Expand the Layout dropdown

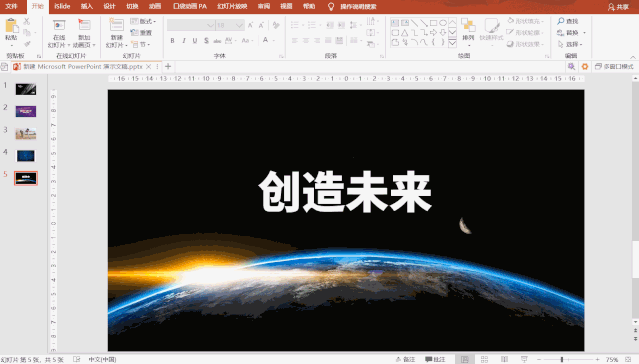click(x=143, y=21)
